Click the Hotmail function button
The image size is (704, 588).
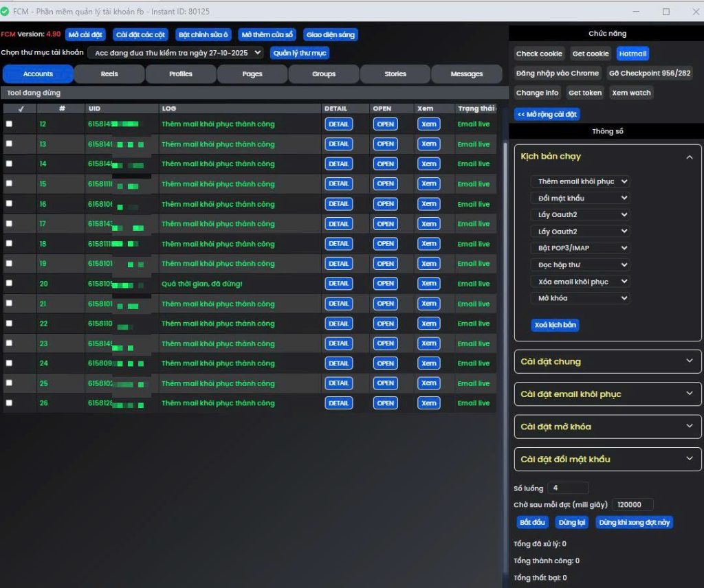(x=632, y=54)
